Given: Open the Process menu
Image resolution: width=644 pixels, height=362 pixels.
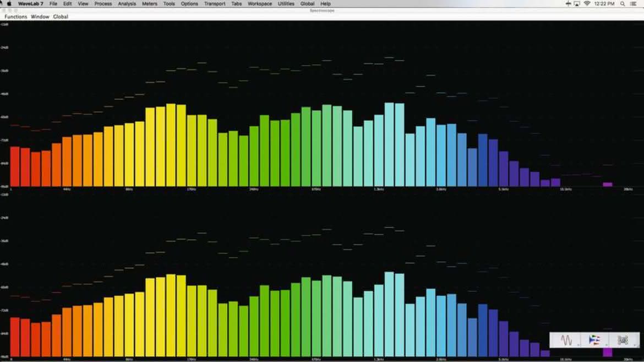Looking at the screenshot, I should (x=103, y=4).
